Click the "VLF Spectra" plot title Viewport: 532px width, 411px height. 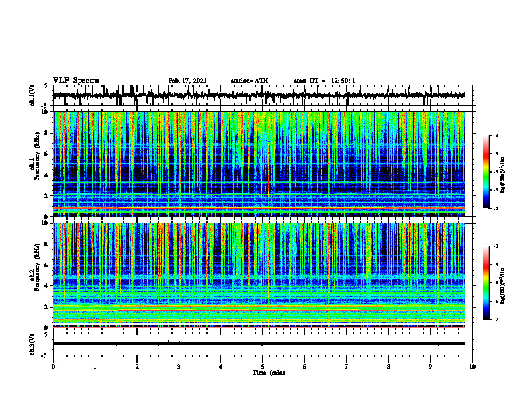[76, 81]
